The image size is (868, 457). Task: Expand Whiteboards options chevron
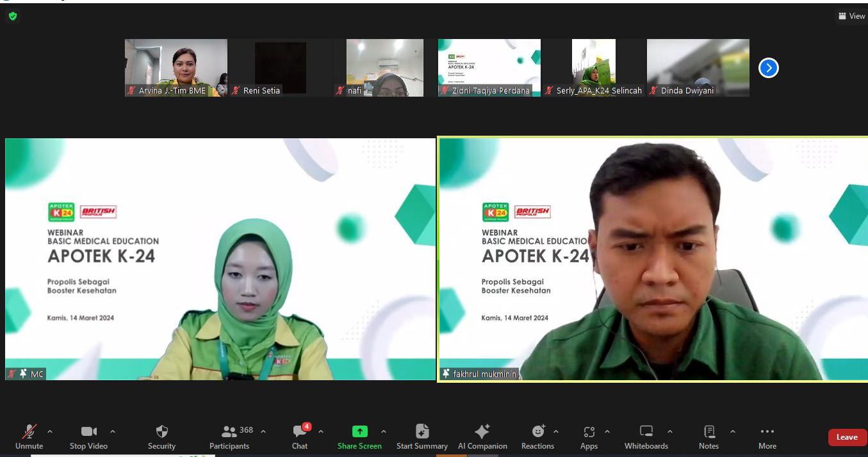[670, 431]
